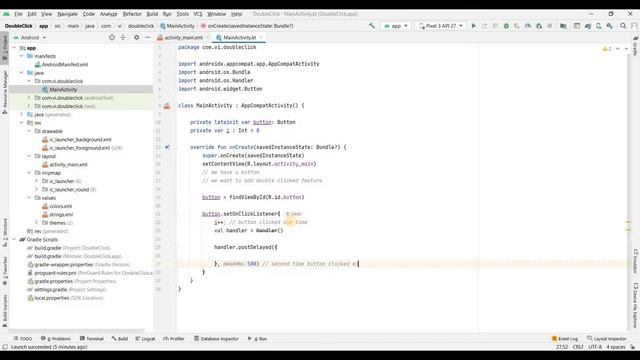
Task: Click the gutter icon beside class MainActivity
Action: (167, 106)
